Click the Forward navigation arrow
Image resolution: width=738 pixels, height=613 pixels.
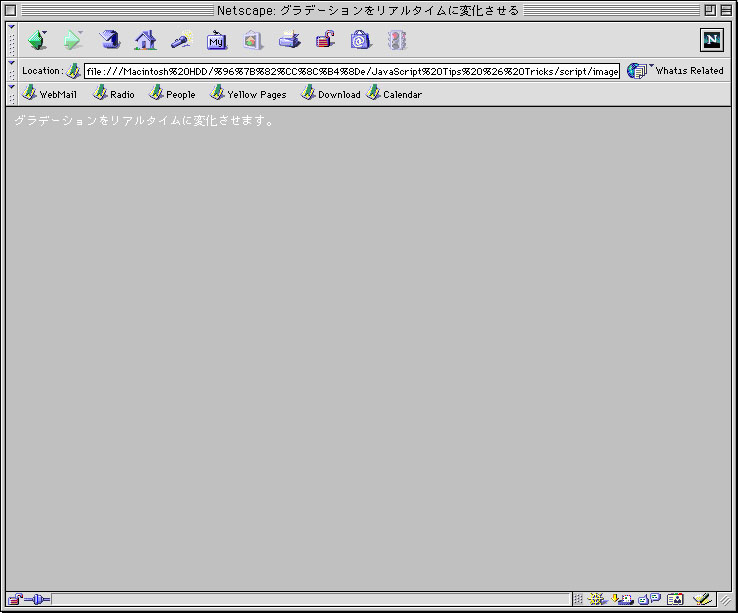[x=72, y=40]
